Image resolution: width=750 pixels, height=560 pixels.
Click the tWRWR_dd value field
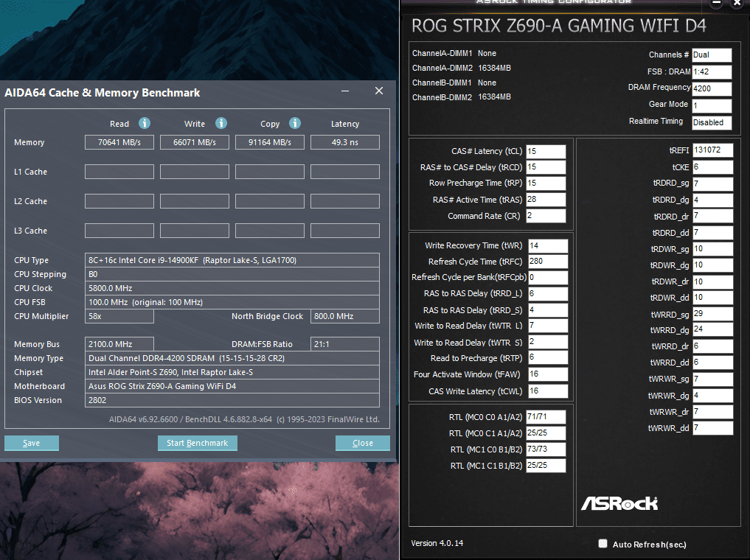[x=712, y=427]
